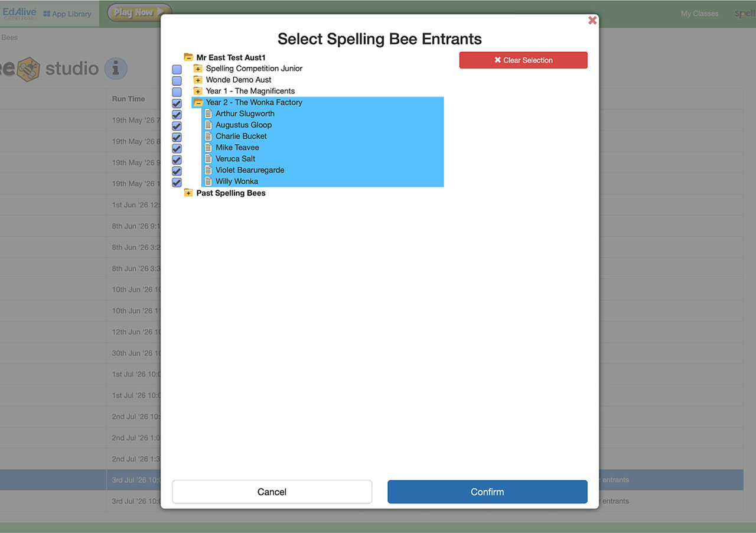
Task: Select the Past Spelling Bees label
Action: pyautogui.click(x=231, y=193)
